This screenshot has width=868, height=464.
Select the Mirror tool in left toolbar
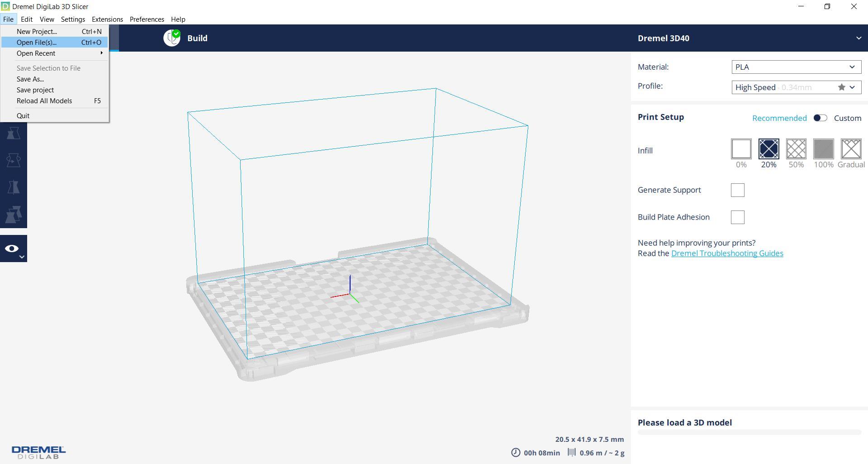[x=13, y=187]
